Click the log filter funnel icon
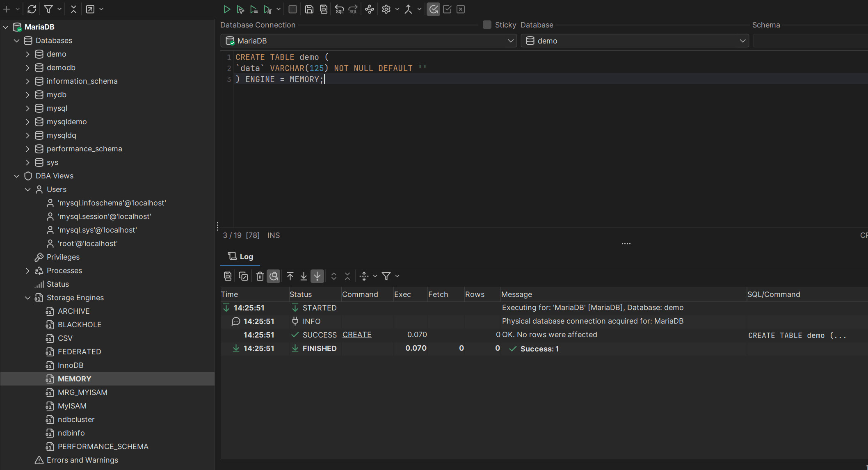The height and width of the screenshot is (470, 868). [x=386, y=276]
